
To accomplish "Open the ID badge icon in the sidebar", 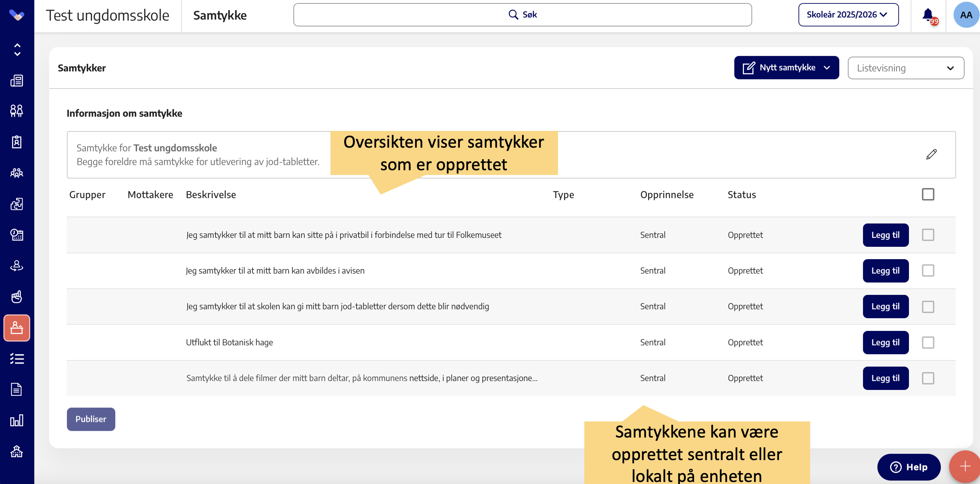I will (x=17, y=142).
